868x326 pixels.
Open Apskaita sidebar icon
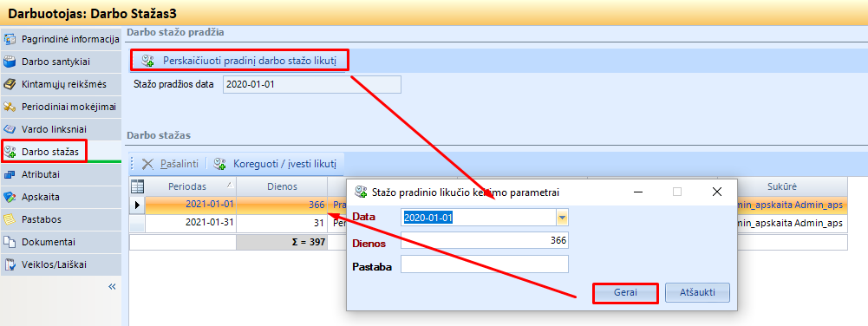pyautogui.click(x=10, y=197)
